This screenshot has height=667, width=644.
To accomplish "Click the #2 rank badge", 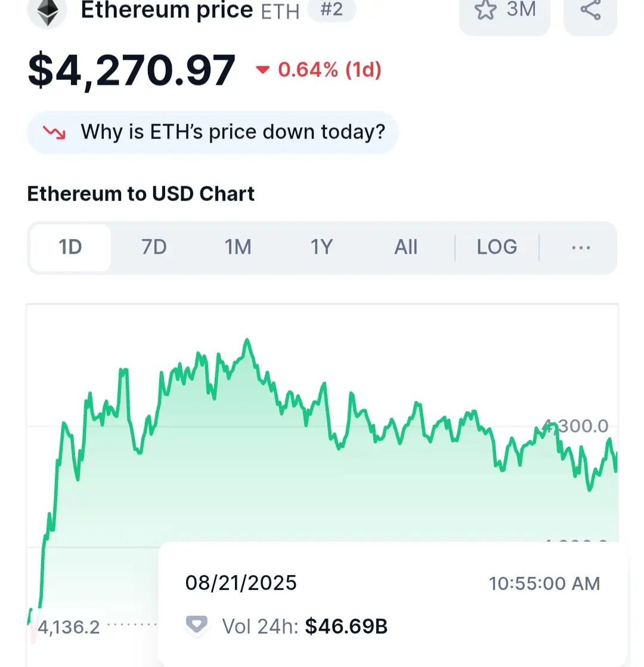I will point(332,10).
